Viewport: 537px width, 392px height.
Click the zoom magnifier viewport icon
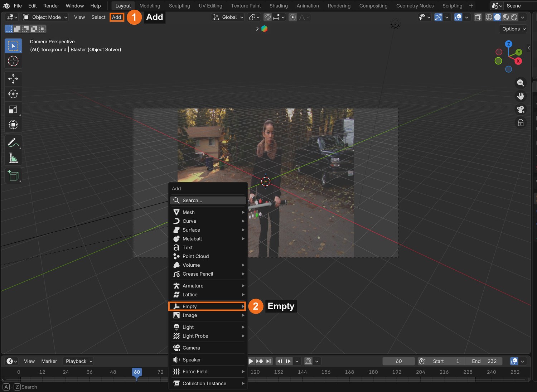pos(521,83)
